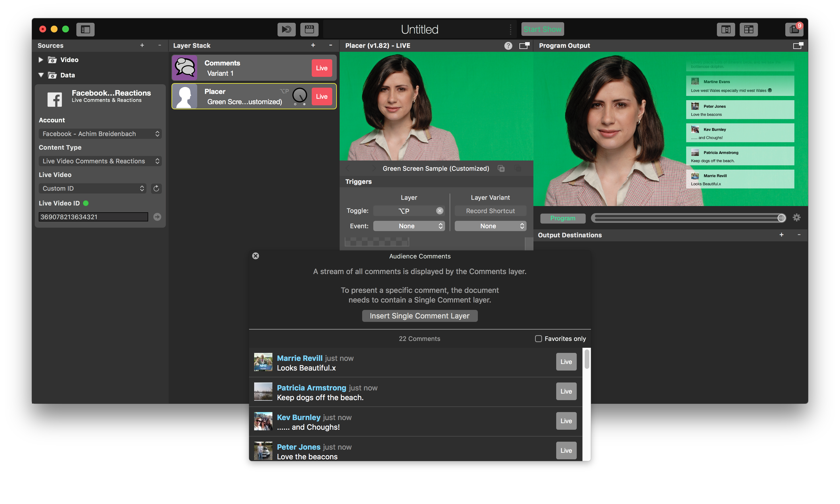Viewport: 840px width, 504px height.
Task: Open the Program Output gear settings
Action: 796,218
